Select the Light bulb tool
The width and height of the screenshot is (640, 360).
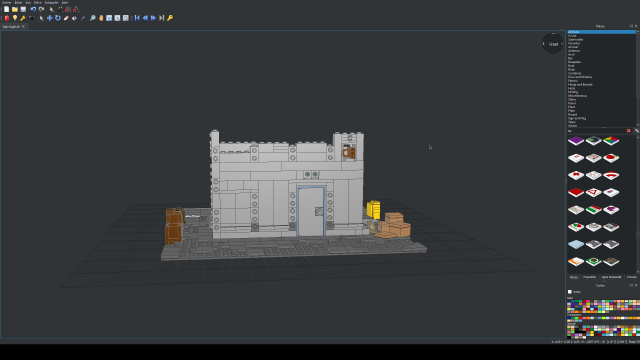15,18
